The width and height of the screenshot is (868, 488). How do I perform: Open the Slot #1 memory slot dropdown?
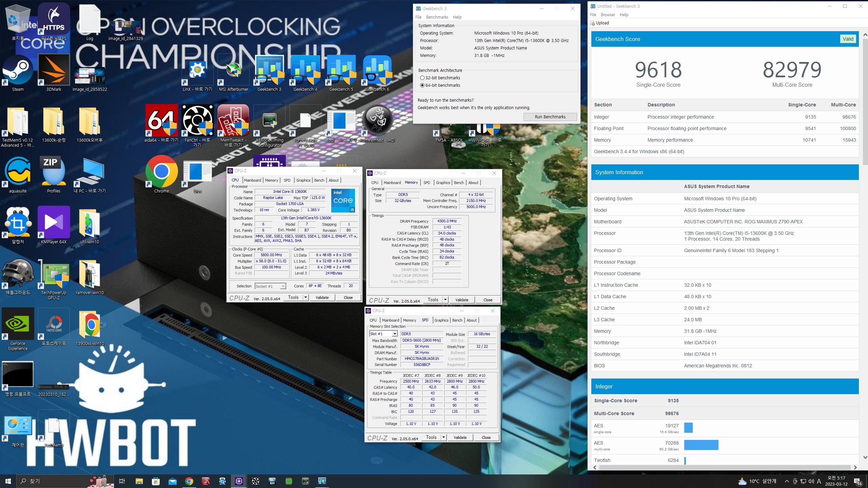tap(383, 334)
